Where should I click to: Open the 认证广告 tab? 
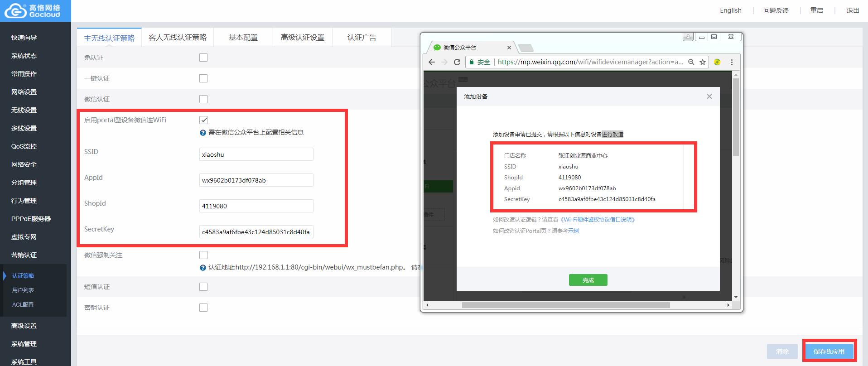pos(362,38)
